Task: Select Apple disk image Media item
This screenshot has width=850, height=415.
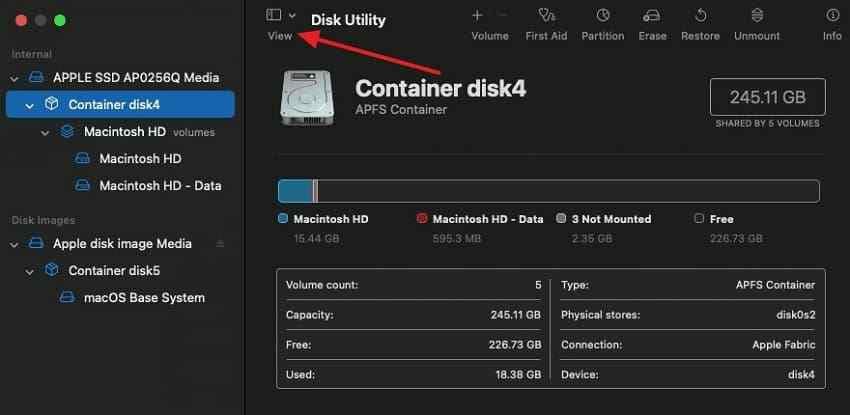Action: (x=122, y=243)
